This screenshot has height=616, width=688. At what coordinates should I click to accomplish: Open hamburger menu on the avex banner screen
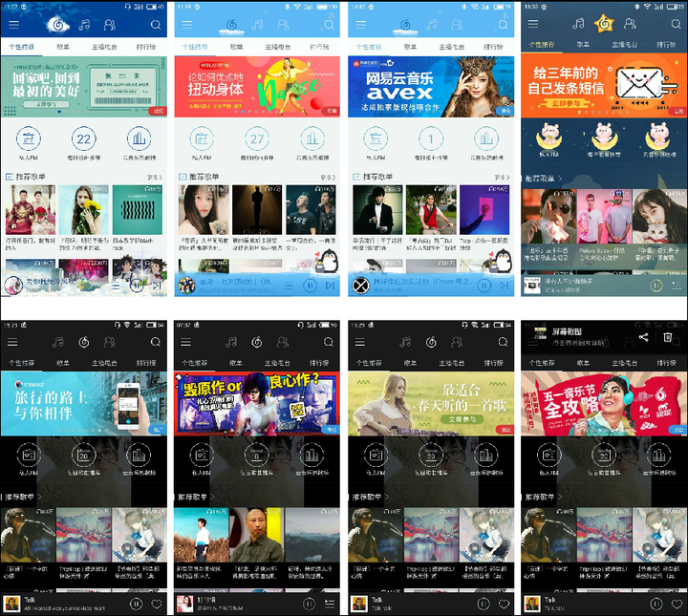tap(361, 25)
